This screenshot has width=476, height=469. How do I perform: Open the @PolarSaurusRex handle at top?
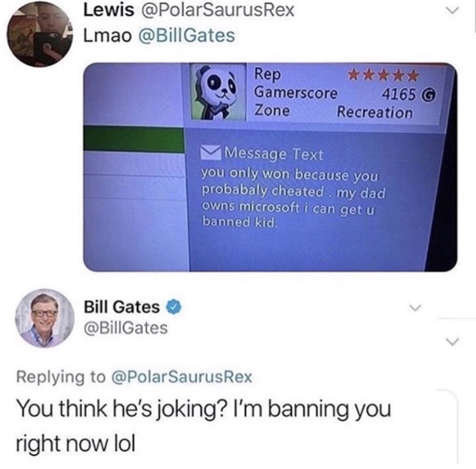[216, 10]
